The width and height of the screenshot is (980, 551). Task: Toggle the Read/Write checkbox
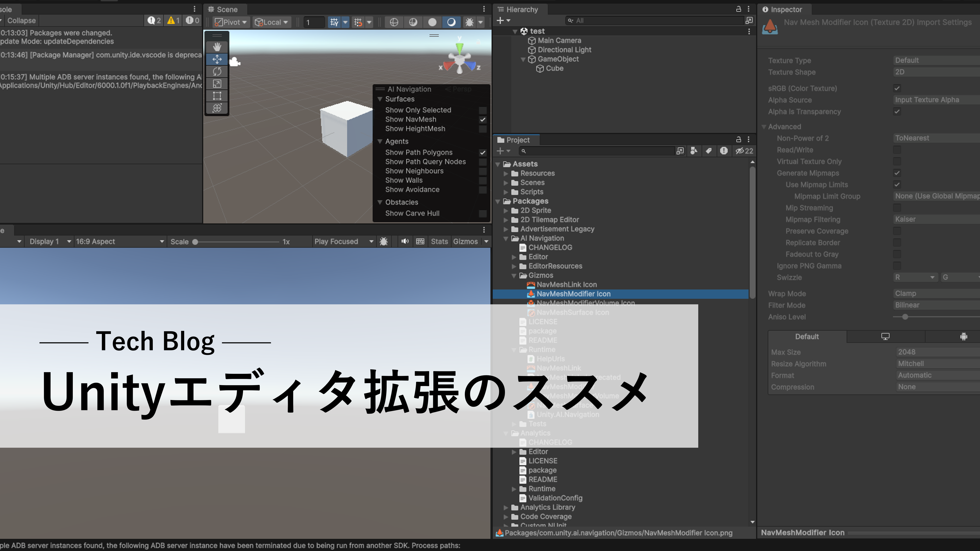(897, 150)
